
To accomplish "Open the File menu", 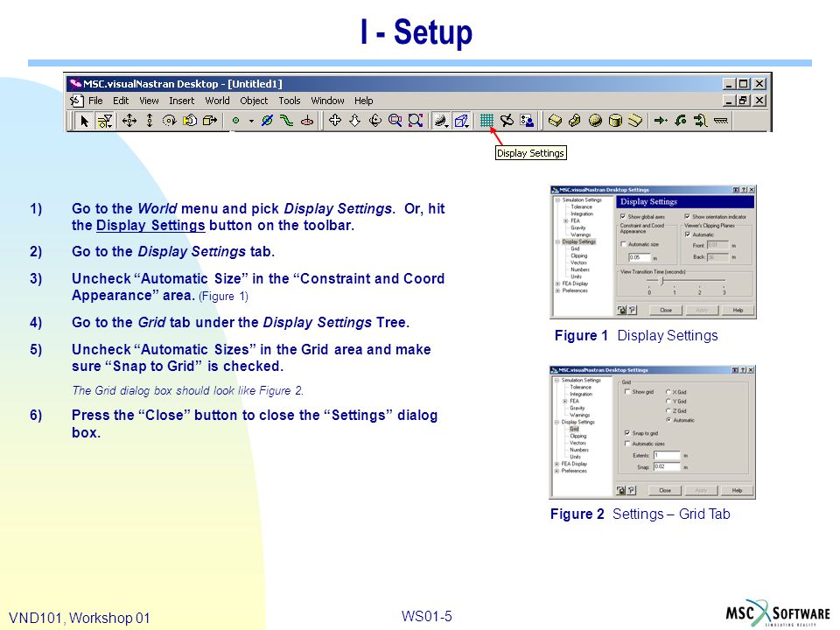I will pyautogui.click(x=95, y=101).
